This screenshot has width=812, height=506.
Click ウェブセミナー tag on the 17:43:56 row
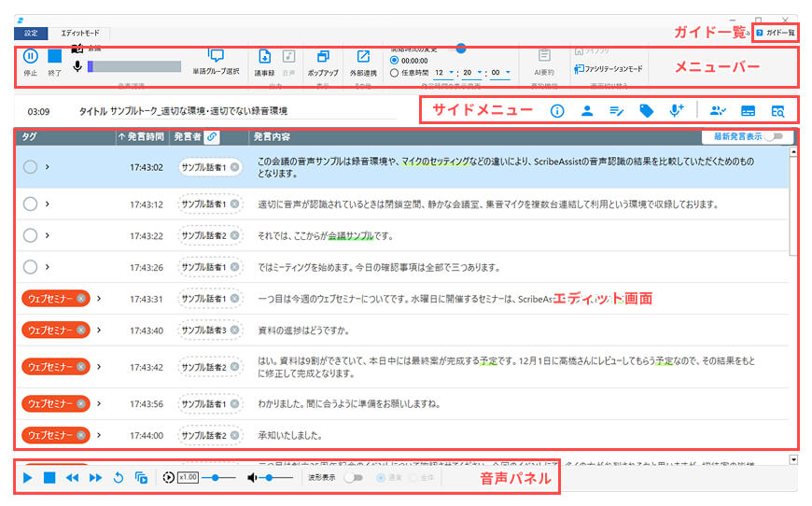click(x=55, y=404)
